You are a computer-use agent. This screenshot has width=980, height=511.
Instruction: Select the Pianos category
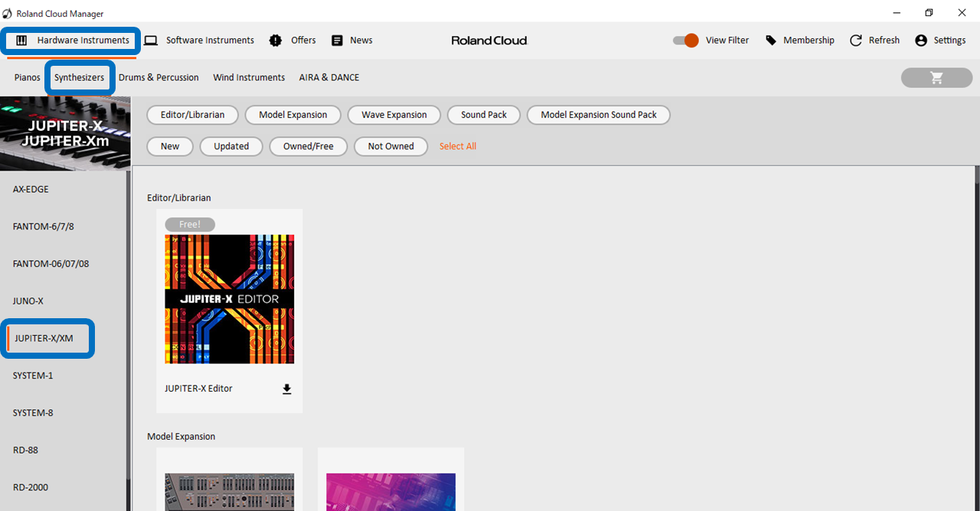[x=28, y=78]
